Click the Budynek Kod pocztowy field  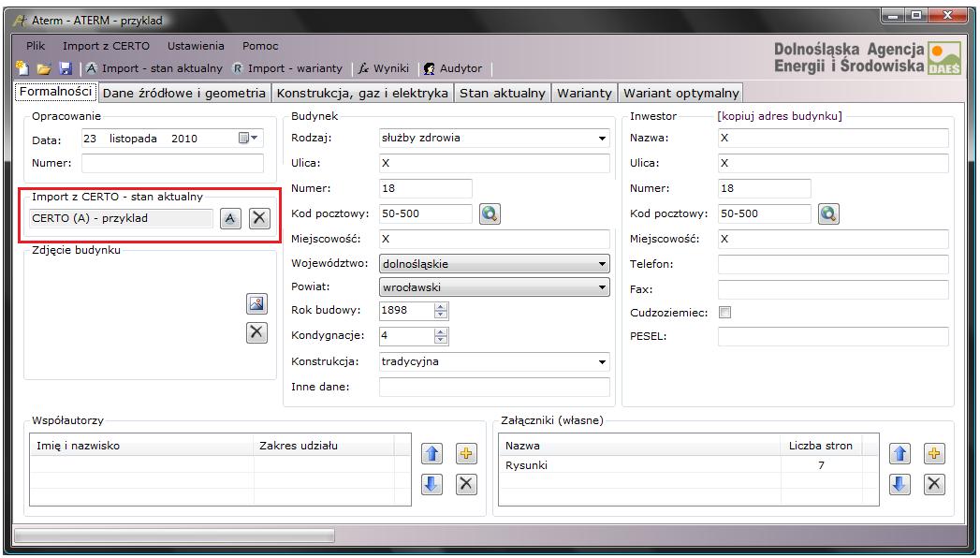point(426,213)
